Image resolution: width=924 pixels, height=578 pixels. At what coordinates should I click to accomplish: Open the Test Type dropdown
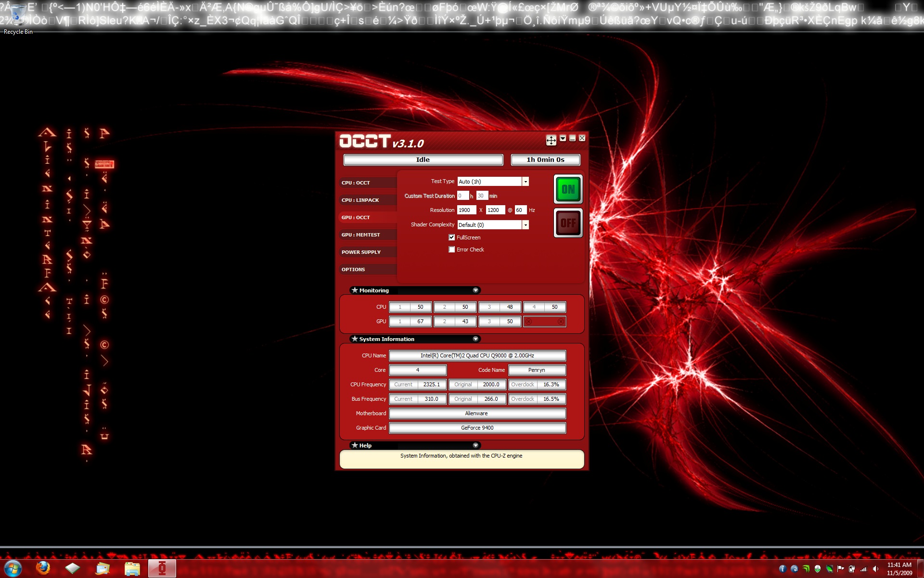[x=526, y=182]
